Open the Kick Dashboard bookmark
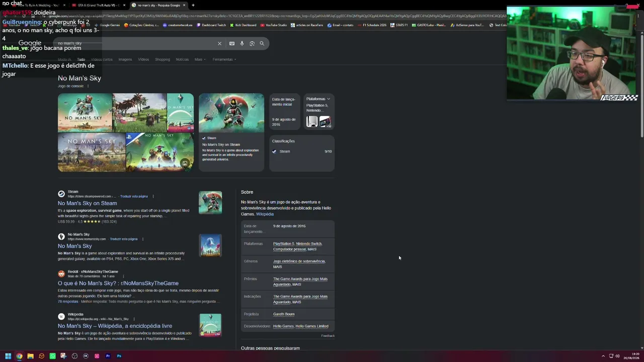The height and width of the screenshot is (362, 644). (244, 25)
